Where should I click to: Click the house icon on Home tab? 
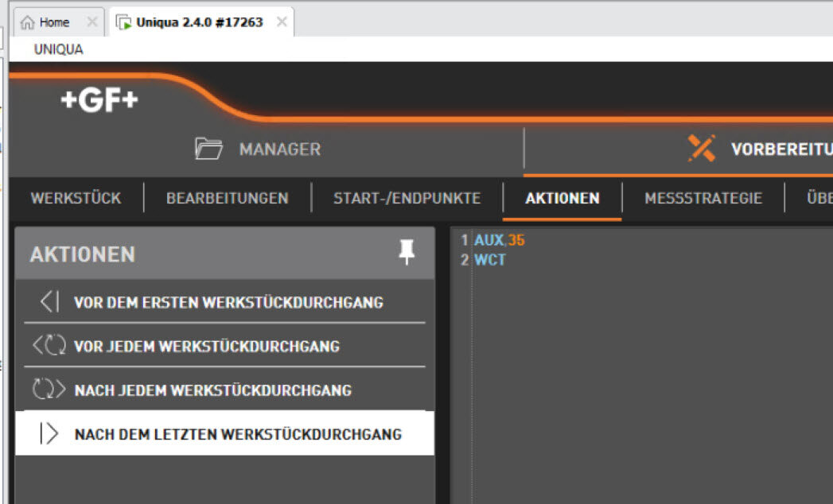point(28,22)
